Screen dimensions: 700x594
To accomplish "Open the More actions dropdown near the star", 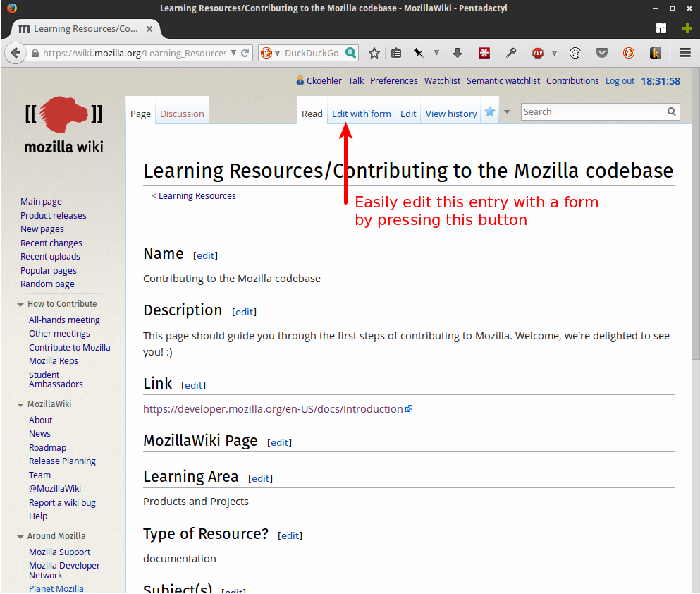I will [507, 112].
